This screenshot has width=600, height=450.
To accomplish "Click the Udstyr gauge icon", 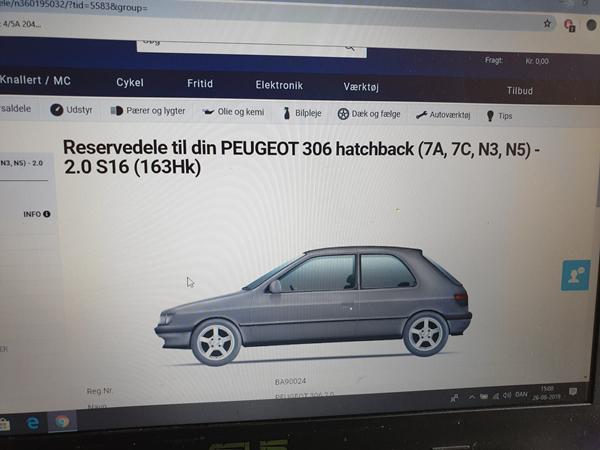I will 57,110.
